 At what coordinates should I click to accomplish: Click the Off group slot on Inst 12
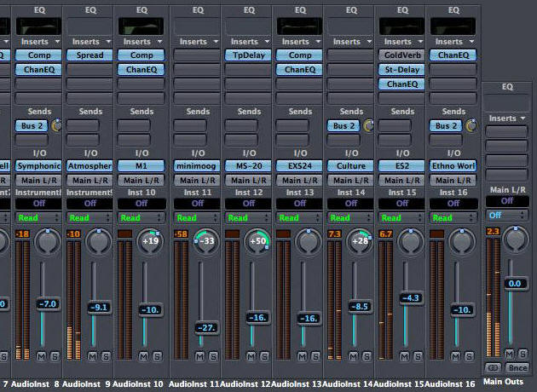(x=248, y=204)
